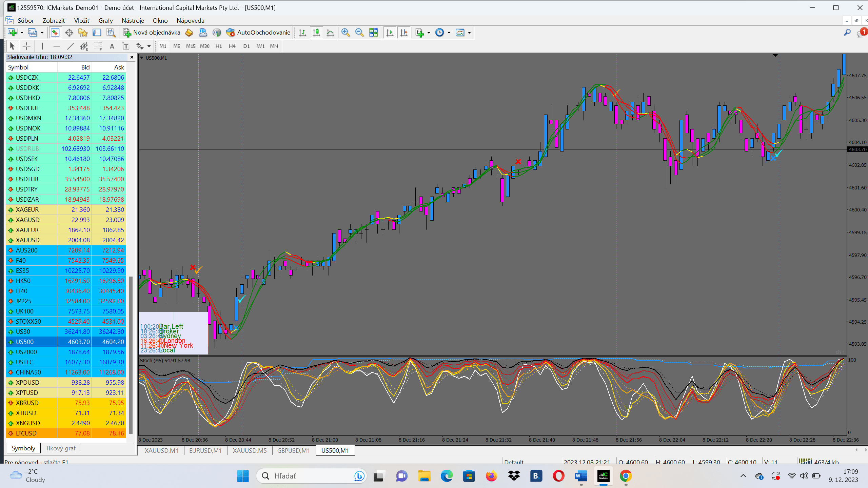Open the US500,M1 chart triangle menu
The image size is (868, 488).
141,58
